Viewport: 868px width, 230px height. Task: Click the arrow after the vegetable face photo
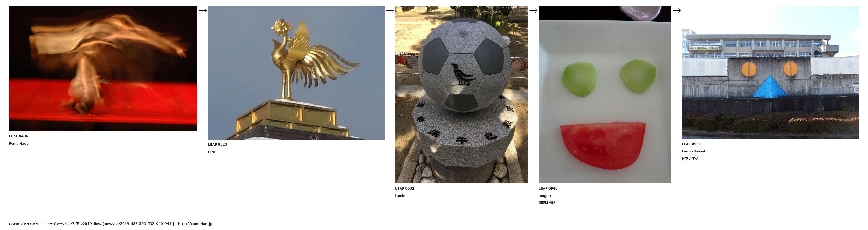tap(676, 10)
